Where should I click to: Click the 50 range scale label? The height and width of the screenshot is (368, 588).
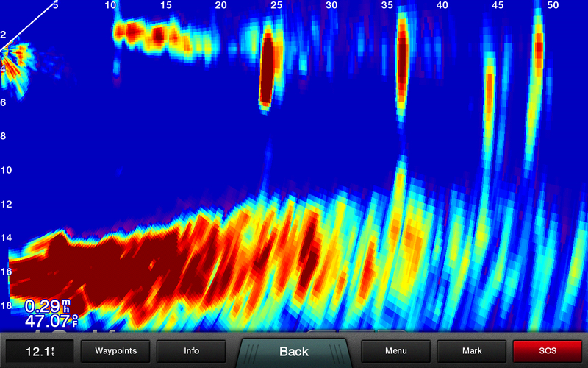[x=553, y=6]
